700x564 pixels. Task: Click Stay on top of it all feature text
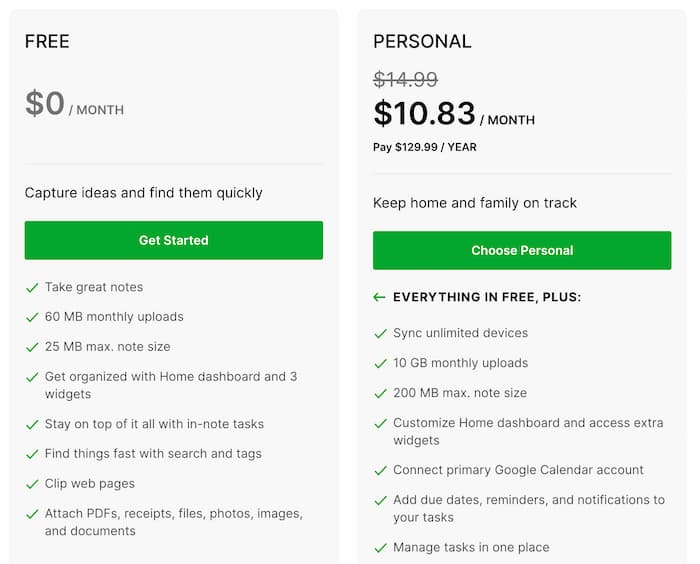click(x=154, y=424)
